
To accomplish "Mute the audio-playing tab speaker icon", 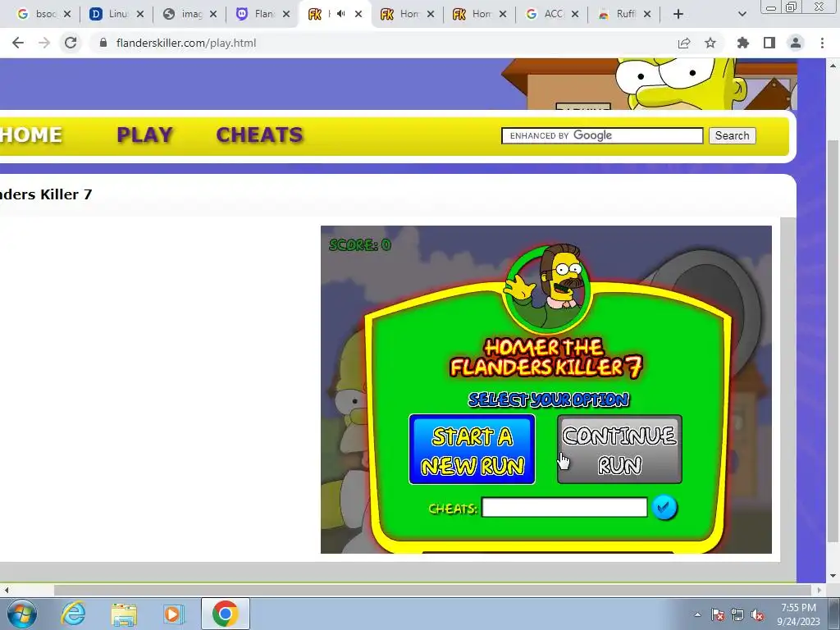I will pos(340,14).
